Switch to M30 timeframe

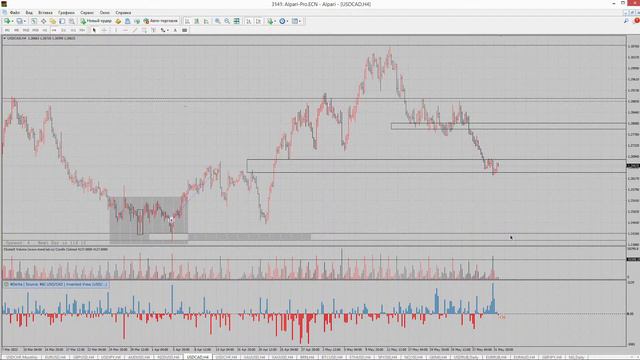click(35, 30)
